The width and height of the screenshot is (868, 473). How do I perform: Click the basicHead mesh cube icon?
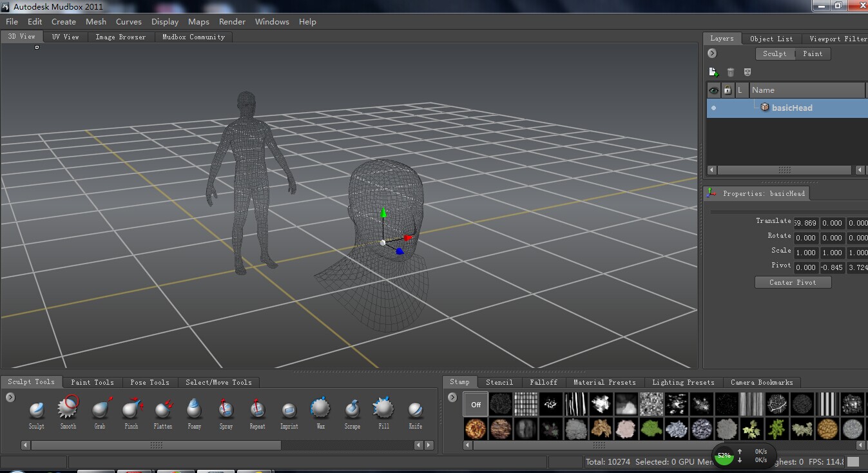point(765,108)
